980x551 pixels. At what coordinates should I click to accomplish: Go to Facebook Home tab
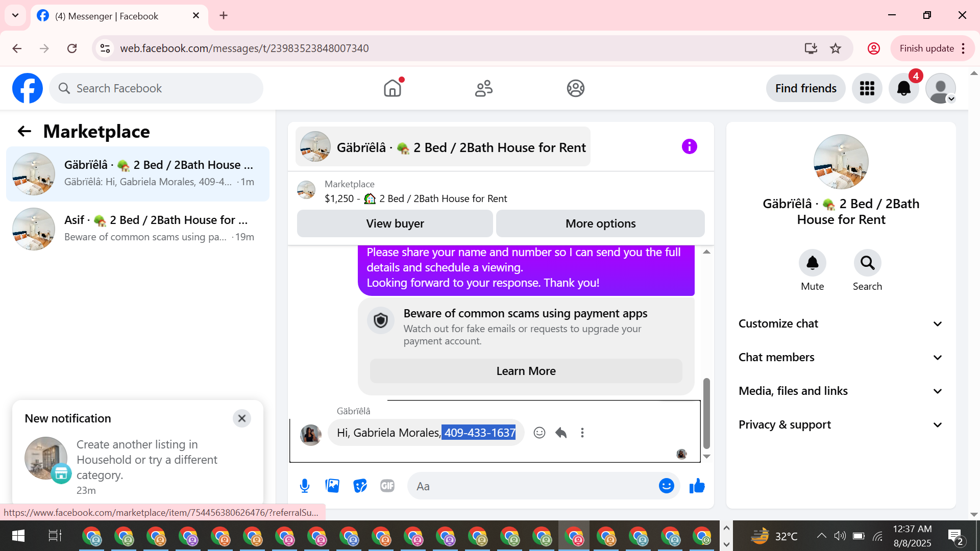tap(393, 88)
